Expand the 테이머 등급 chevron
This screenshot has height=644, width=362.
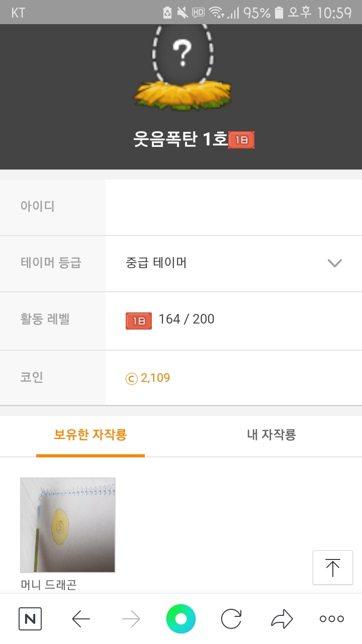click(x=334, y=263)
